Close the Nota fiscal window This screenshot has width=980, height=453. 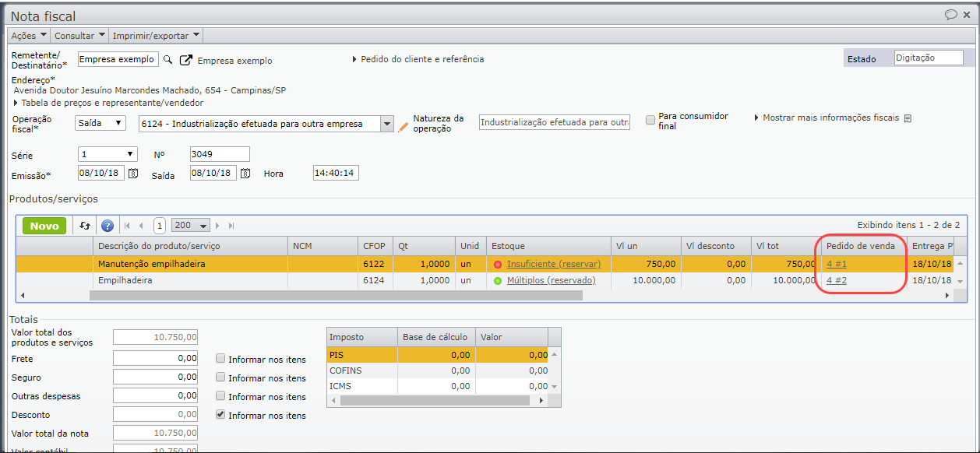pos(967,15)
